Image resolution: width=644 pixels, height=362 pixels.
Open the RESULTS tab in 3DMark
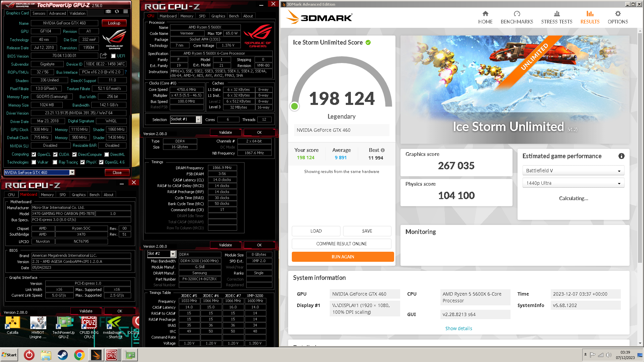coord(590,17)
